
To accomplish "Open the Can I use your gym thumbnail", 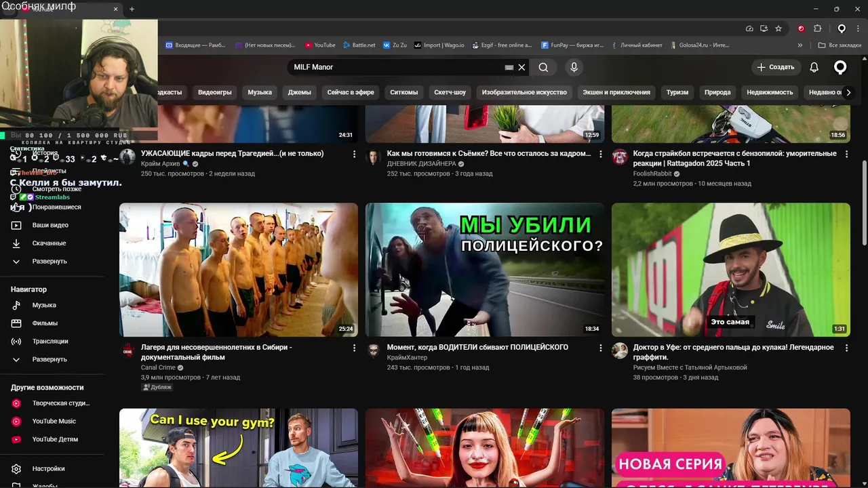I will (239, 448).
